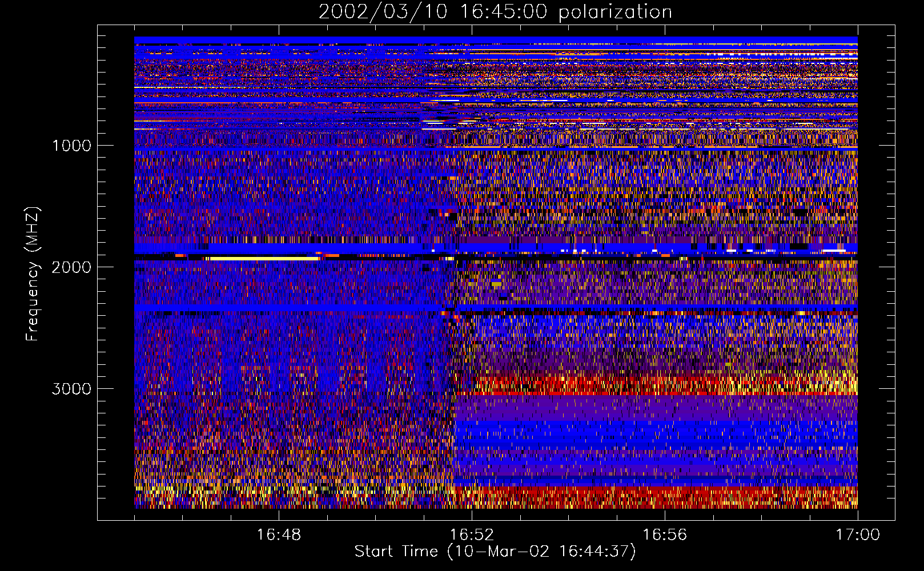
Task: Click the 16:56 time axis label
Action: click(x=665, y=535)
